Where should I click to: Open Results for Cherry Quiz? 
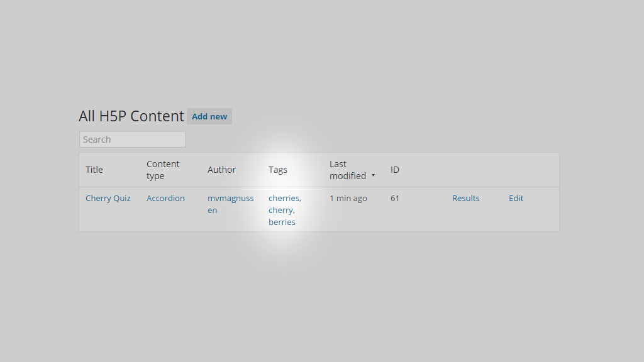tap(466, 198)
